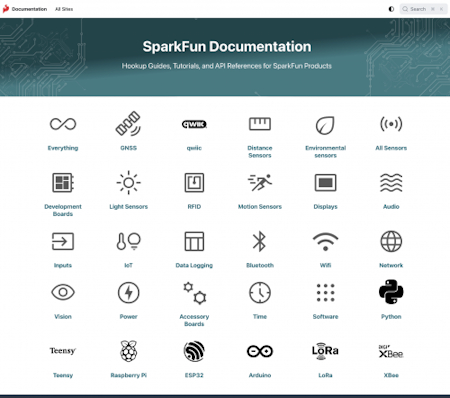The height and width of the screenshot is (398, 450).
Task: Click the Time clock icon
Action: pyautogui.click(x=260, y=292)
